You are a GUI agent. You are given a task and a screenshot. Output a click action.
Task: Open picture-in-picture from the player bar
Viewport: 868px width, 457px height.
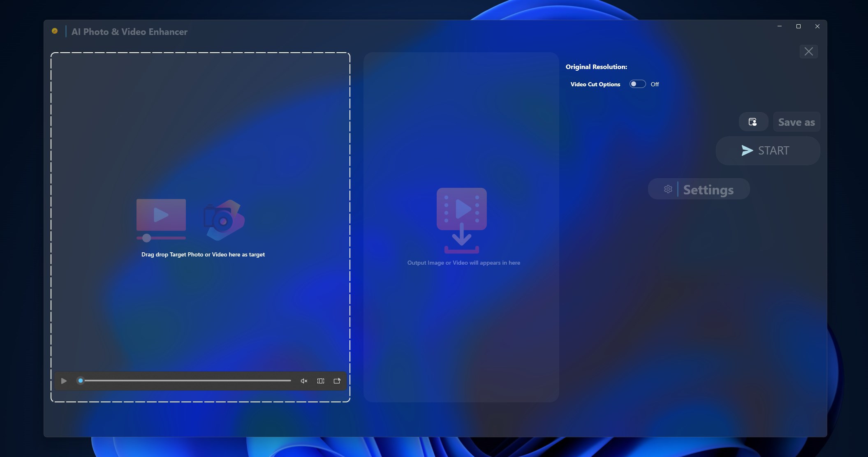[336, 381]
